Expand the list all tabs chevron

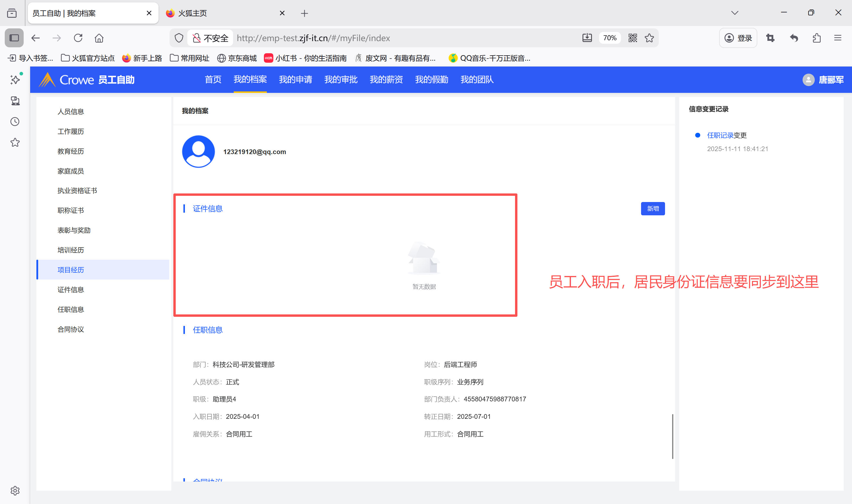coord(735,13)
